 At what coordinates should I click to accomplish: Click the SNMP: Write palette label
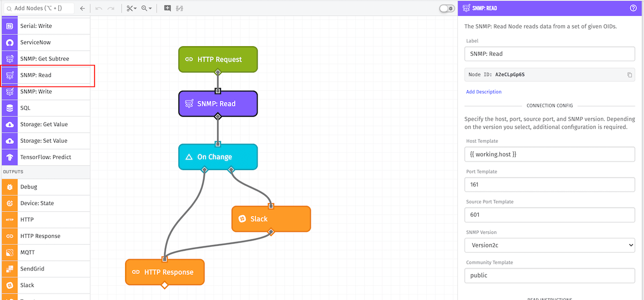[36, 92]
